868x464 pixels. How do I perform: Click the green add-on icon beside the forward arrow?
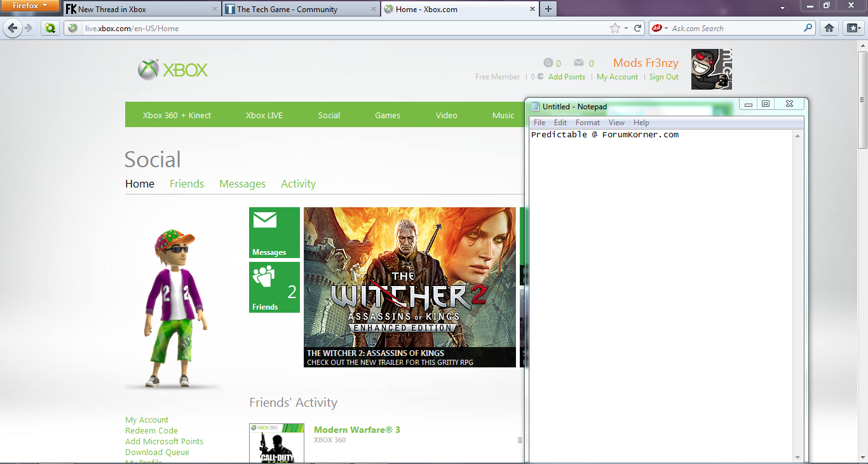click(x=50, y=28)
